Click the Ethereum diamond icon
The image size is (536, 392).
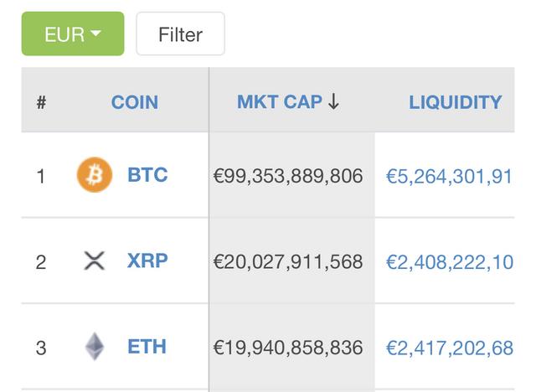click(x=95, y=346)
